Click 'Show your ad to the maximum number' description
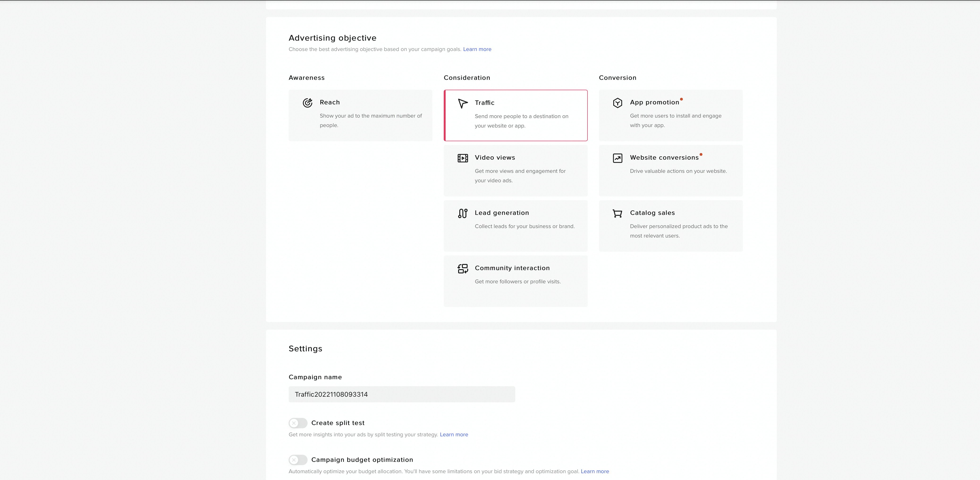The image size is (980, 480). tap(371, 120)
